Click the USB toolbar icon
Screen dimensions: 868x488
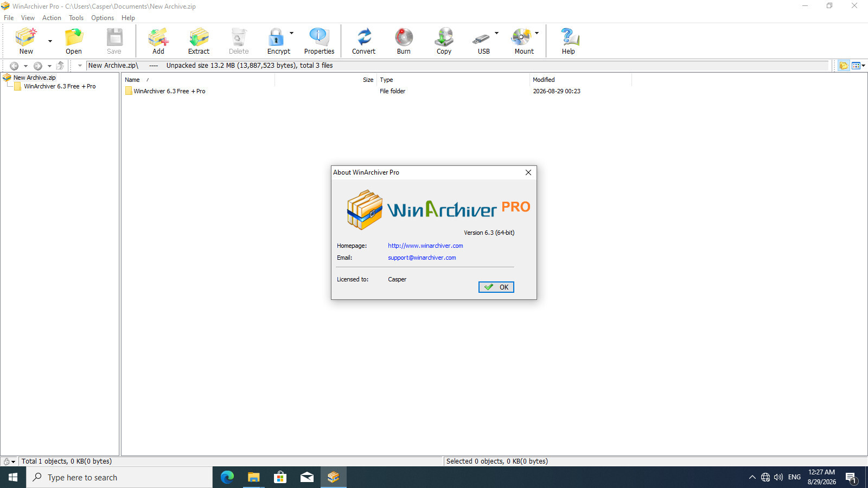tap(482, 41)
